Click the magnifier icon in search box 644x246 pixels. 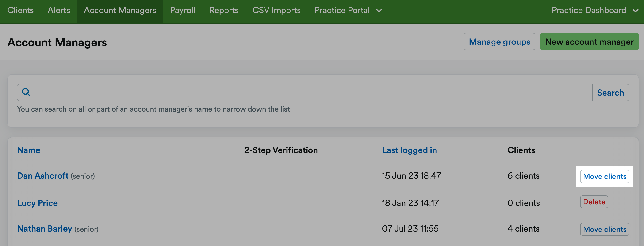(x=26, y=92)
